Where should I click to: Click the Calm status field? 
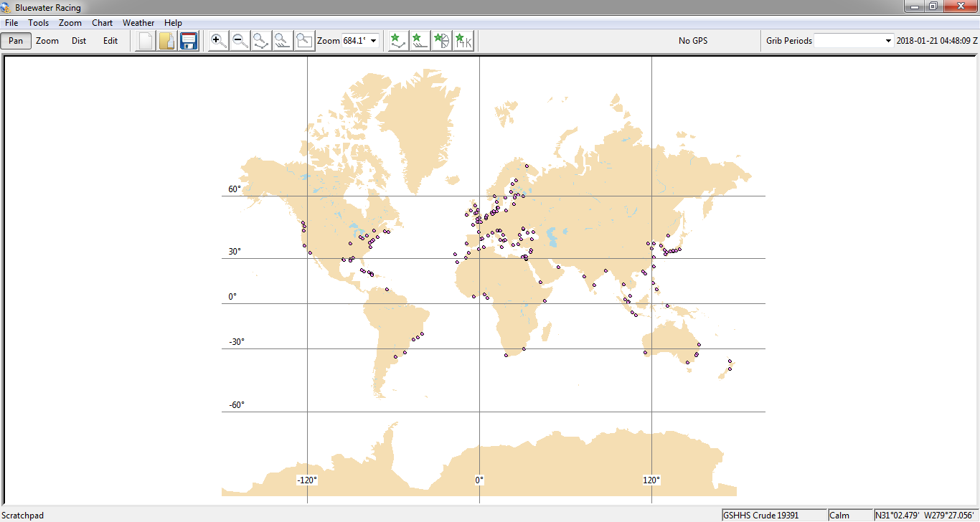click(x=849, y=516)
